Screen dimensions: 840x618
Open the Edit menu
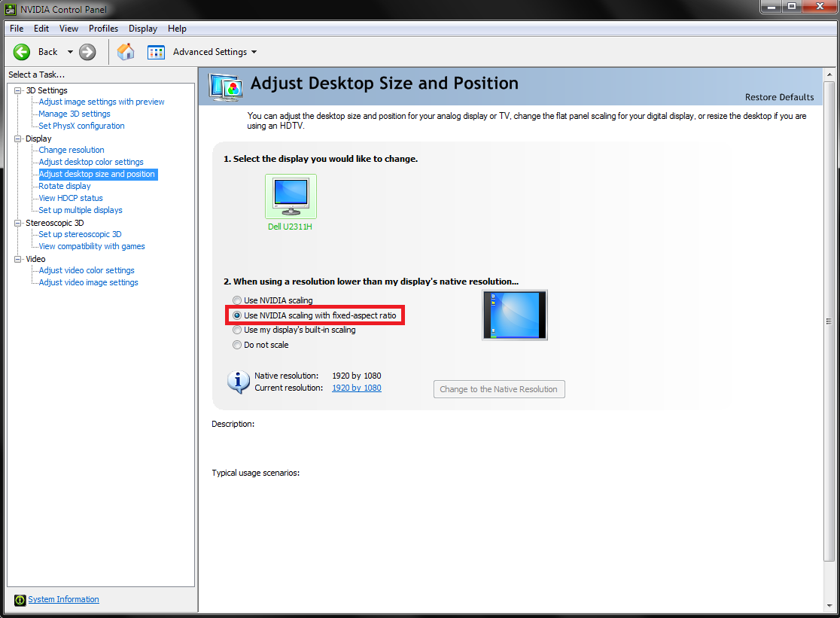click(x=41, y=29)
